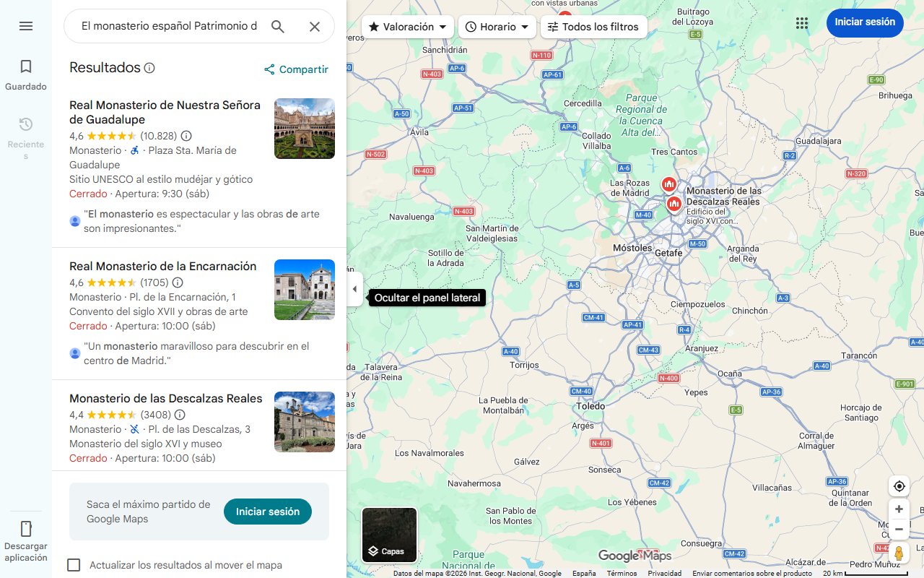
Task: Open the main hamburger menu
Action: pyautogui.click(x=26, y=26)
